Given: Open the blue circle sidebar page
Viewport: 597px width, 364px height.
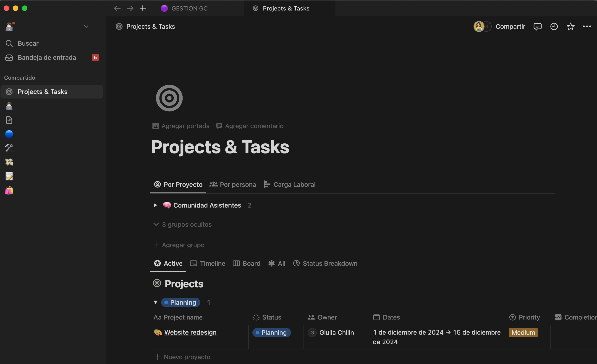Looking at the screenshot, I should [x=9, y=134].
